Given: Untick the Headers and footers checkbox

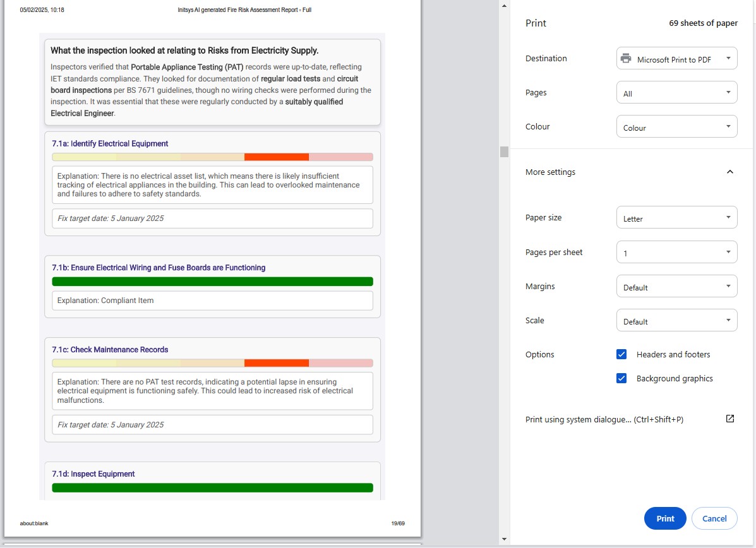Looking at the screenshot, I should (621, 354).
